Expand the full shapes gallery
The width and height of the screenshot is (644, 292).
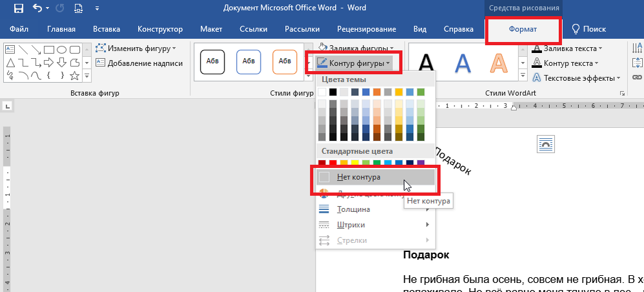pyautogui.click(x=87, y=76)
